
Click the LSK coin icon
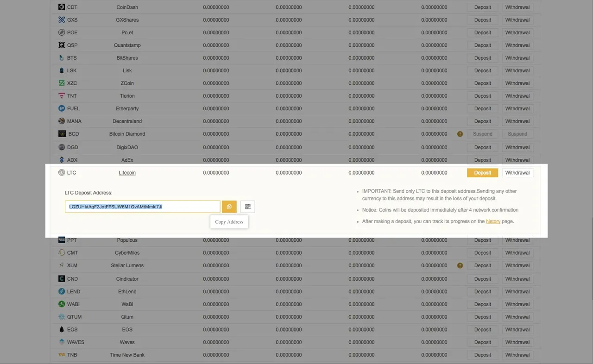(x=62, y=70)
